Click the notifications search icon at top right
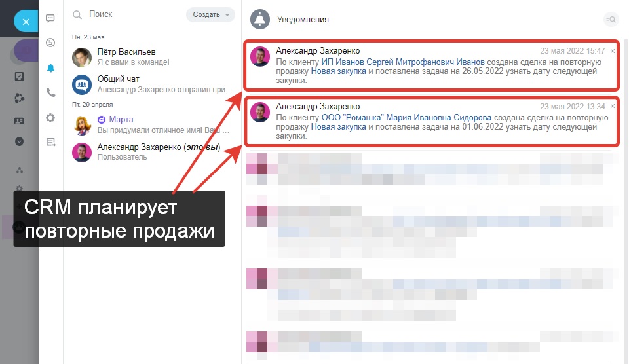Screen dimensions: 629x364 coord(611,19)
